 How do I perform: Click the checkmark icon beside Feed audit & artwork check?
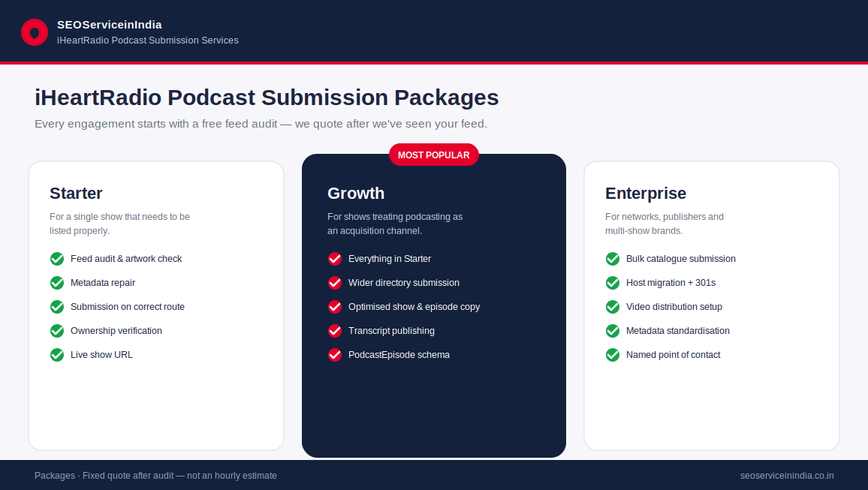(x=57, y=259)
